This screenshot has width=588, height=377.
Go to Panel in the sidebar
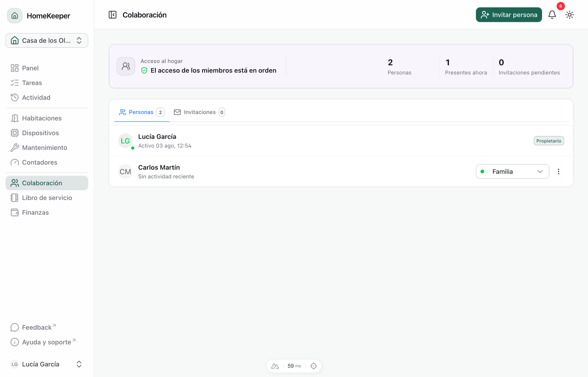pyautogui.click(x=47, y=68)
